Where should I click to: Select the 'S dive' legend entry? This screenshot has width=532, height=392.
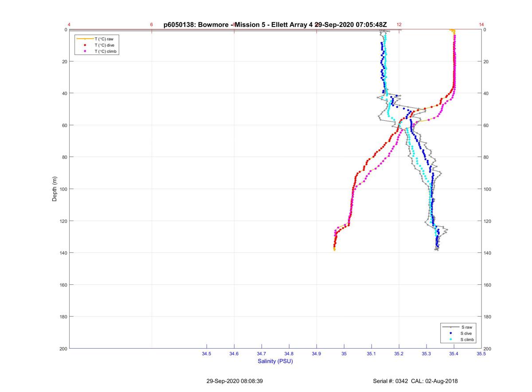coord(467,333)
